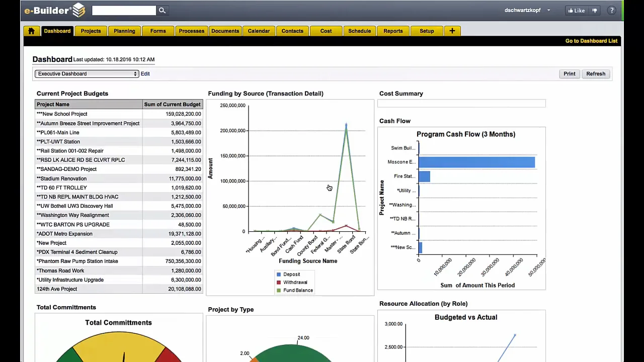The height and width of the screenshot is (362, 644).
Task: Open the Contacts tab
Action: [292, 31]
